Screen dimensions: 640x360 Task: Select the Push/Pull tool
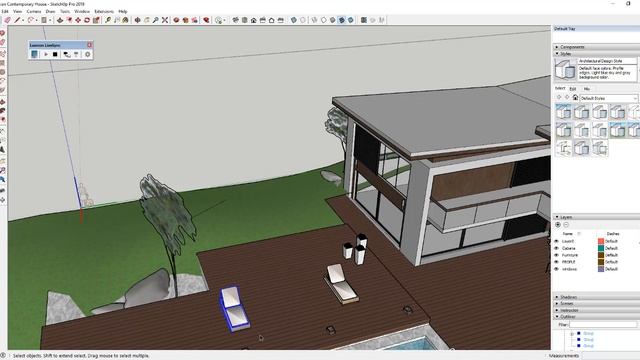(60, 20)
